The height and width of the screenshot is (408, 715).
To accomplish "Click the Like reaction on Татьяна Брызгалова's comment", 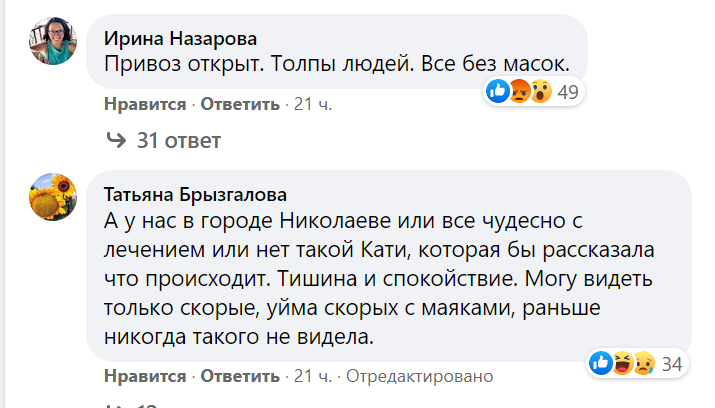I will point(601,364).
